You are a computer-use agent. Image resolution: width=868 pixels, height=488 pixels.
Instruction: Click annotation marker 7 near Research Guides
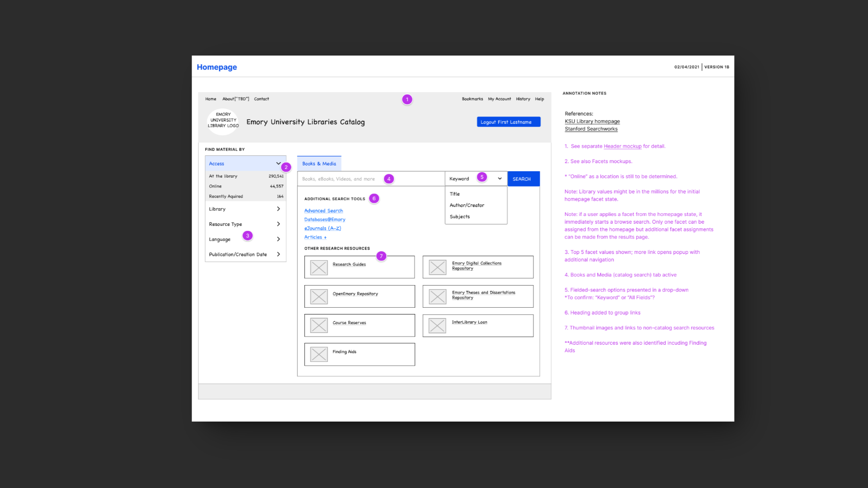(381, 256)
